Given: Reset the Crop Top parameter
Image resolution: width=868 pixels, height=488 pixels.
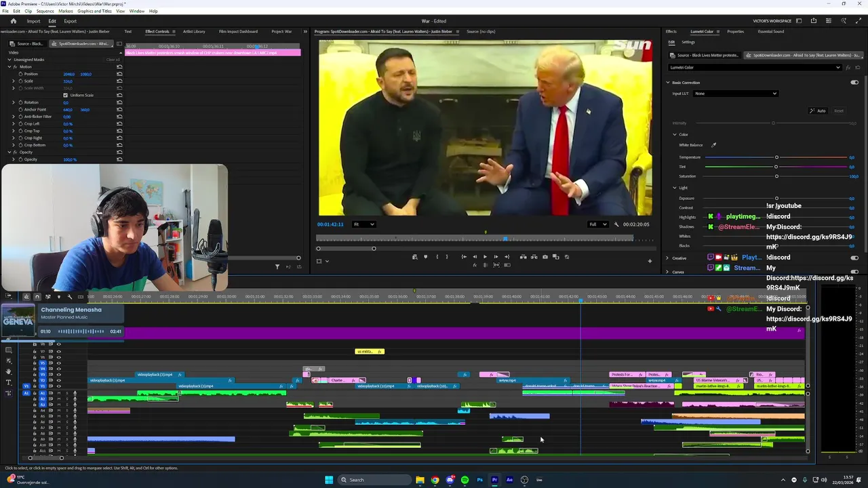Looking at the screenshot, I should pos(119,131).
